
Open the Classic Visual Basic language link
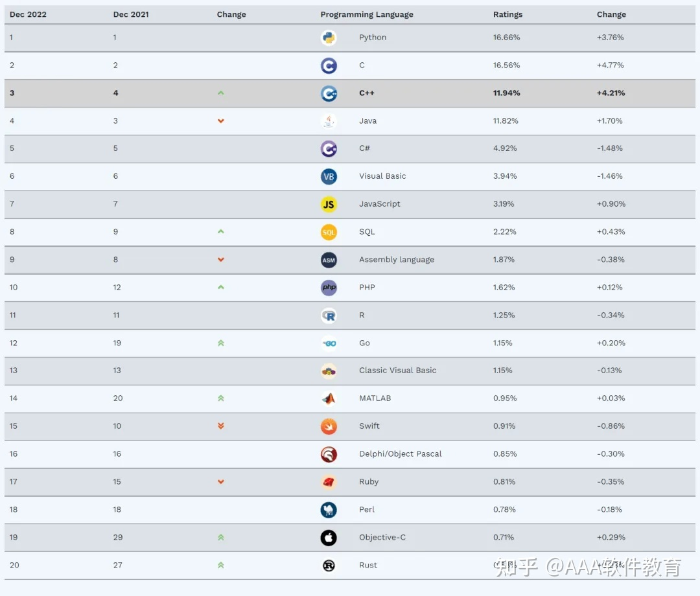pos(397,371)
